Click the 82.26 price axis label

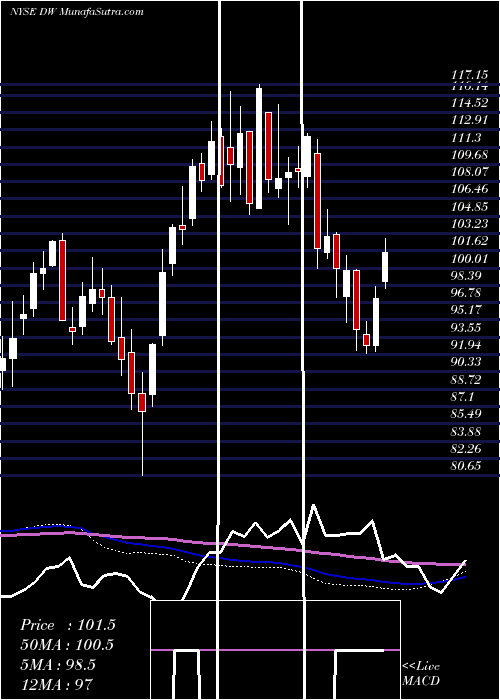point(466,449)
